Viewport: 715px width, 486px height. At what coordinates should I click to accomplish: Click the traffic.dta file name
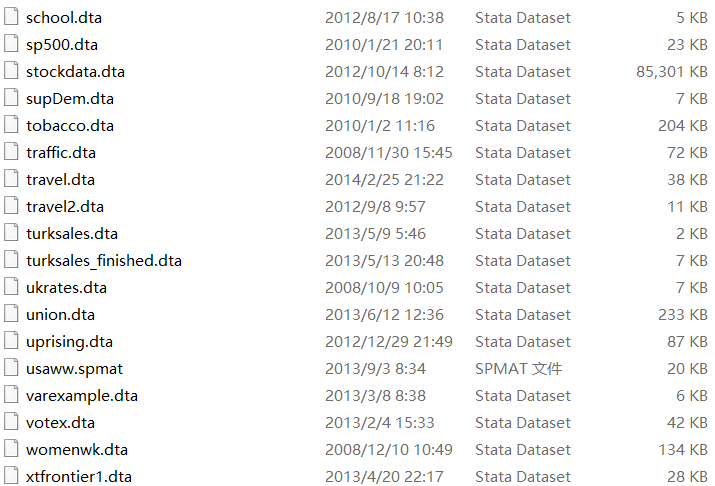(x=61, y=152)
